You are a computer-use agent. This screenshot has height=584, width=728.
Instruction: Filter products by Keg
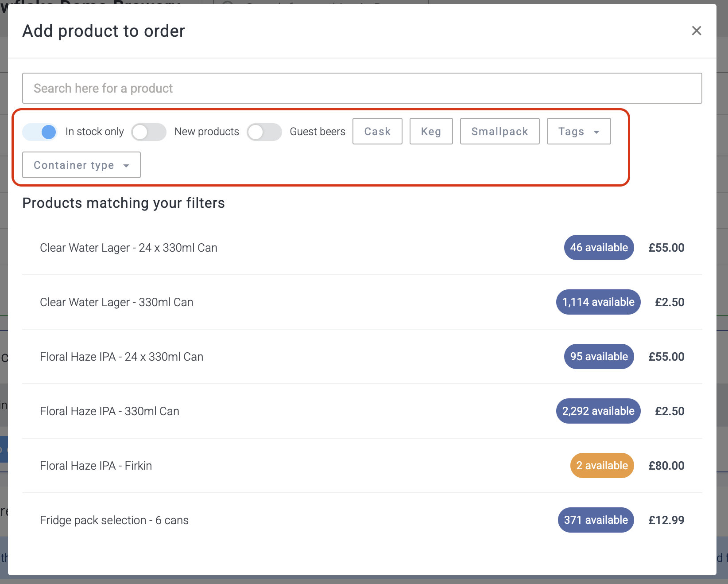tap(431, 131)
